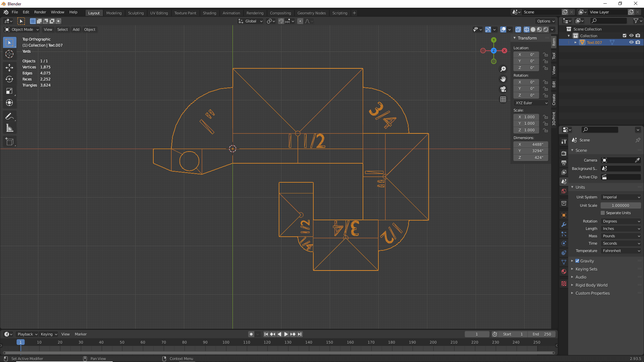The height and width of the screenshot is (362, 644).
Task: Switch to Scripting workspace tab
Action: click(340, 13)
